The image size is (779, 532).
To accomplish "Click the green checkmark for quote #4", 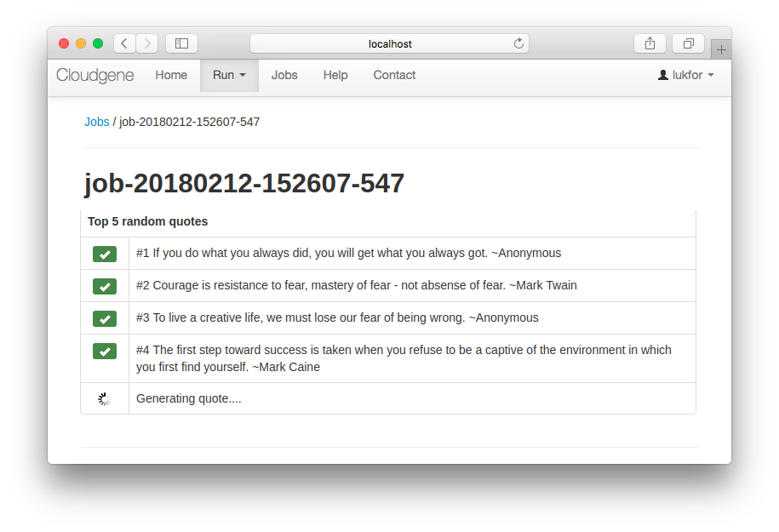I will pyautogui.click(x=105, y=352).
